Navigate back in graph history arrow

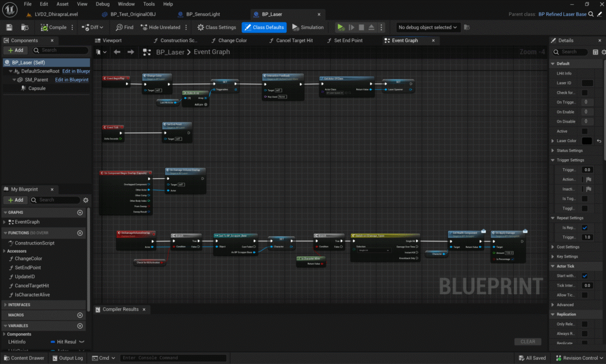(117, 51)
